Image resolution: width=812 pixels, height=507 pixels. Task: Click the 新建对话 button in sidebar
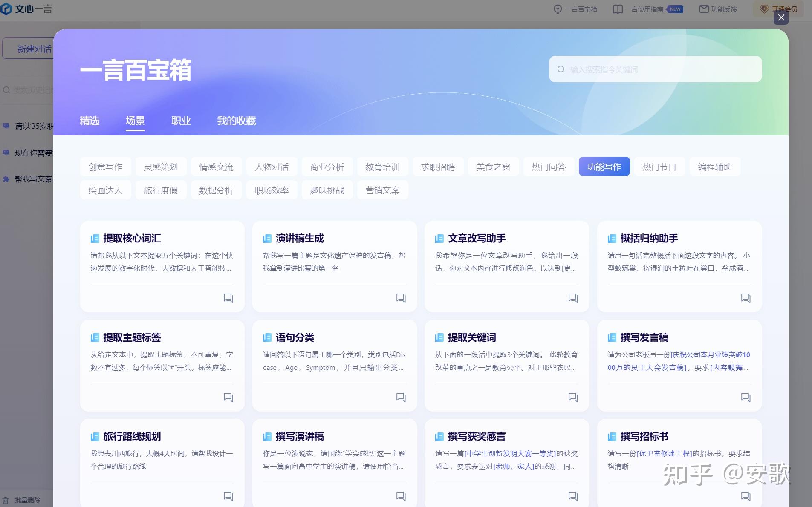28,49
